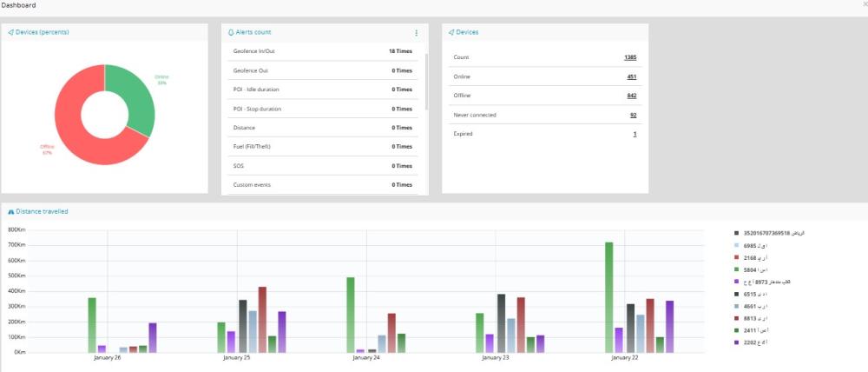Toggle the 6985 series in chart legend
The width and height of the screenshot is (868, 372).
(x=751, y=245)
